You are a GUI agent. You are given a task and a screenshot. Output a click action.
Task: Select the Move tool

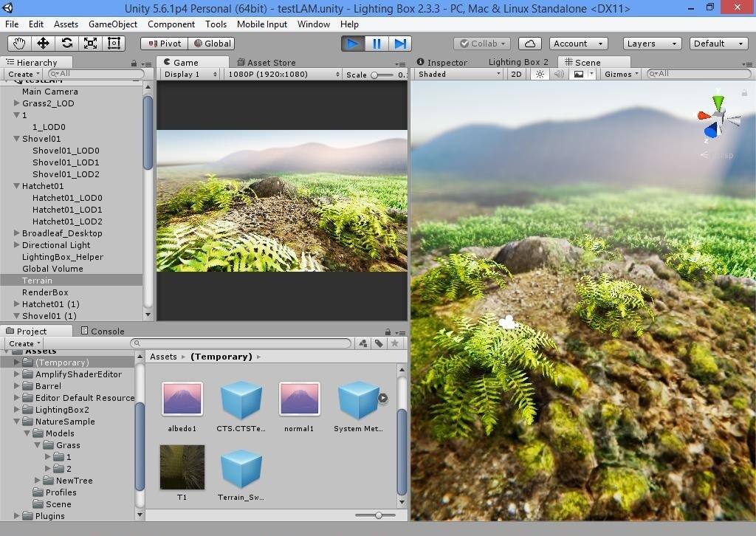(x=43, y=44)
